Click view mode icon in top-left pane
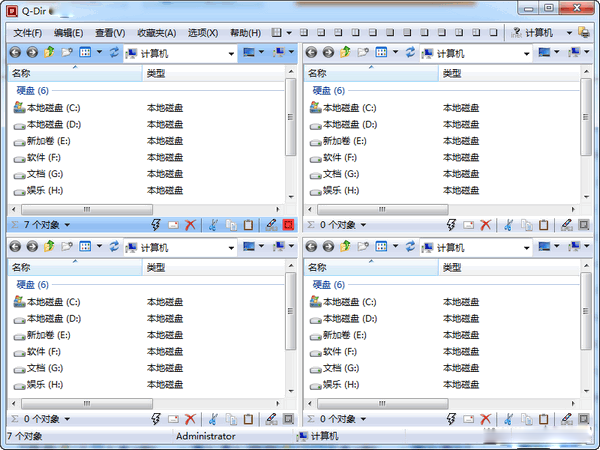The image size is (600, 450). click(85, 52)
